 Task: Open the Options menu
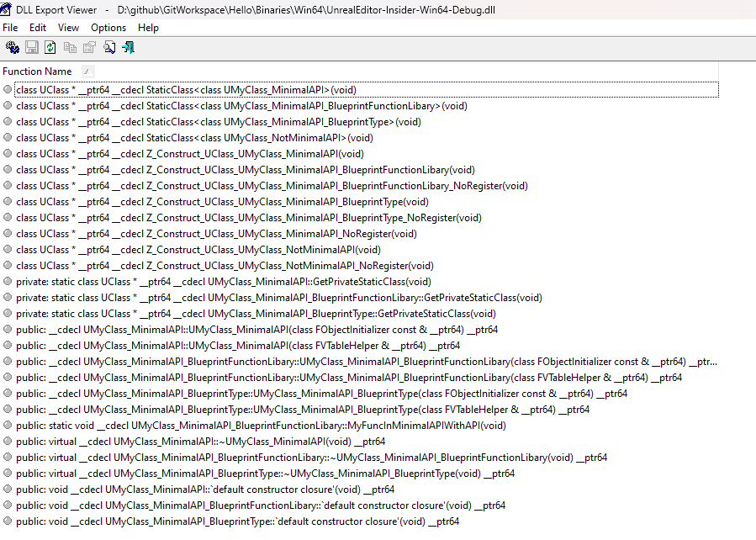point(108,28)
